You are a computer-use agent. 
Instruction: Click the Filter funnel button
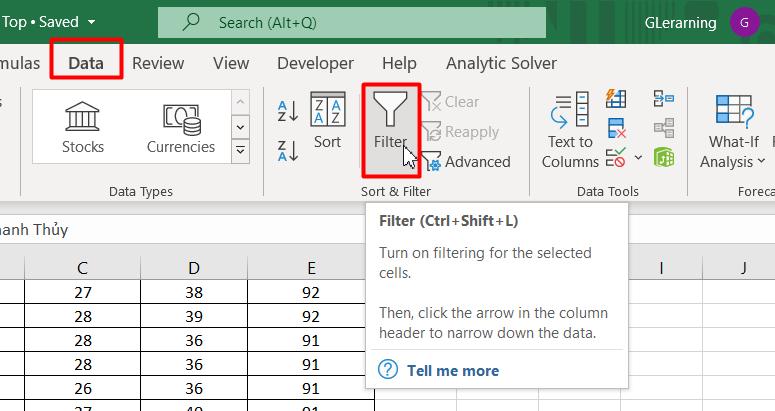pyautogui.click(x=390, y=129)
